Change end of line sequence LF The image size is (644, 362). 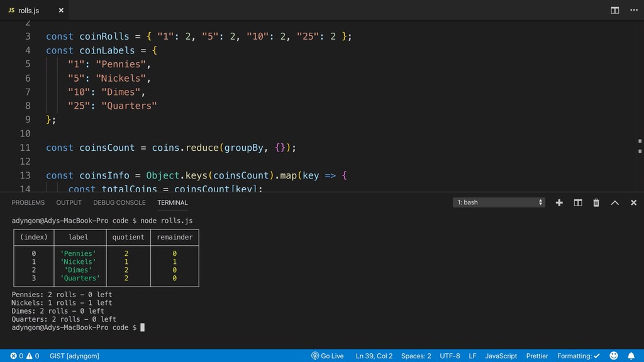tap(472, 356)
